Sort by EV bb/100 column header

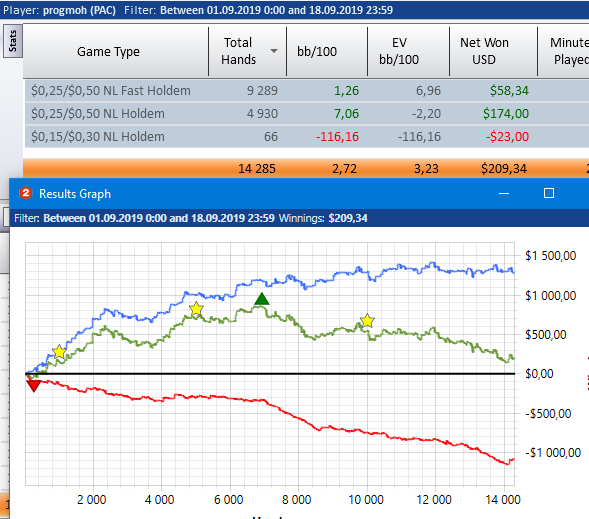[408, 51]
